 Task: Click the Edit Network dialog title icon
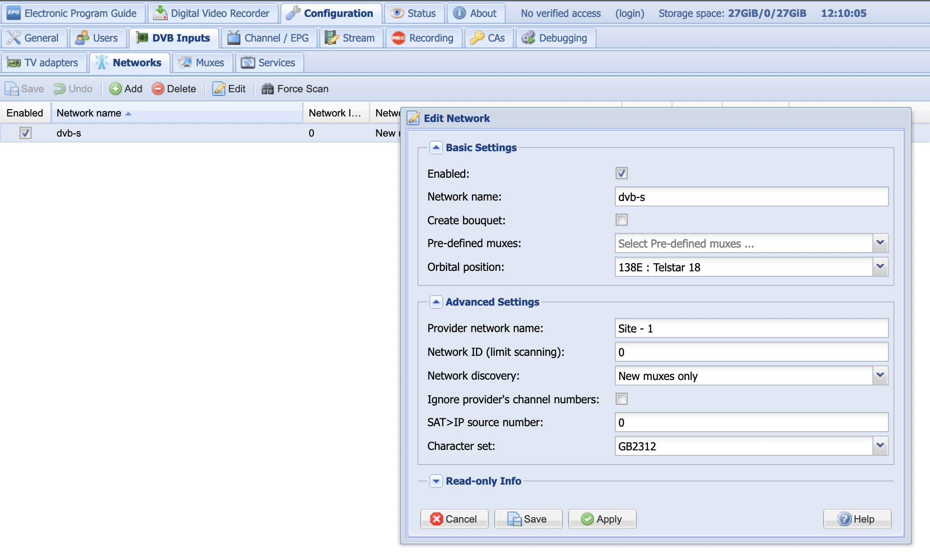tap(414, 118)
